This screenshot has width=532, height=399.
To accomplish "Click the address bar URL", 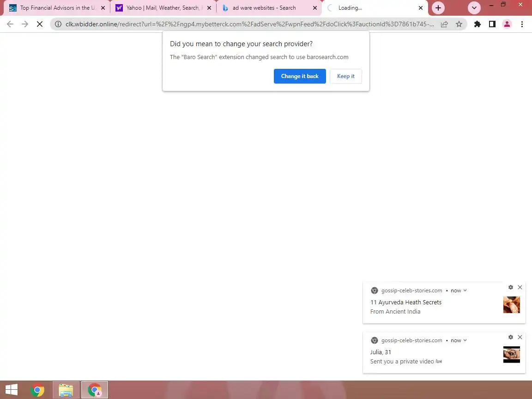I will point(250,24).
